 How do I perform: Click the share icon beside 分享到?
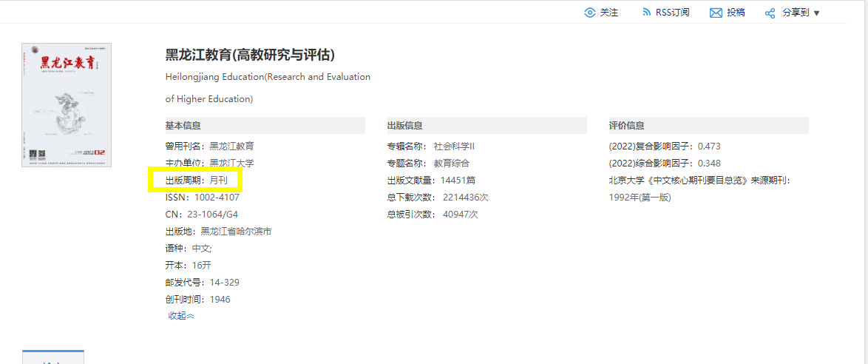[770, 13]
